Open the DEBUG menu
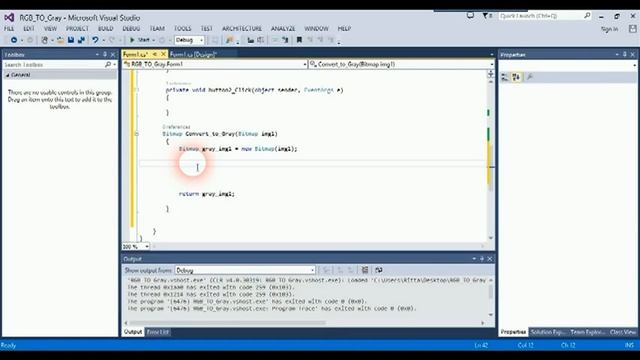 131,29
